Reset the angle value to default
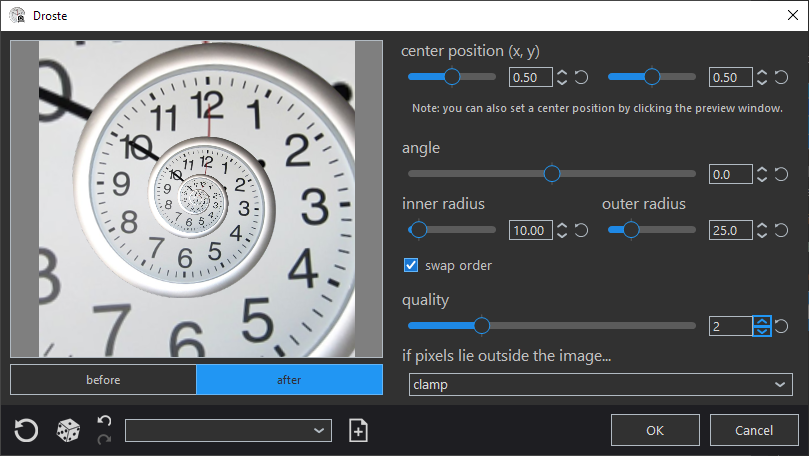 [x=781, y=174]
